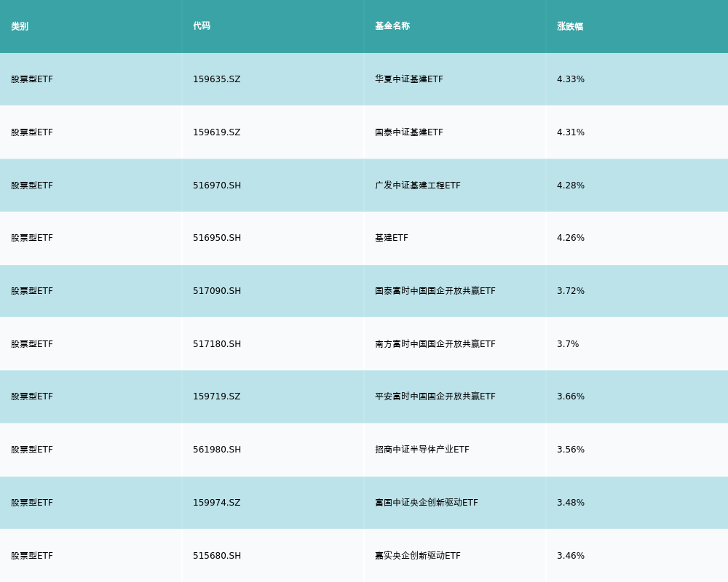Click the 4.26% change value
The image size is (728, 582).
tap(571, 238)
